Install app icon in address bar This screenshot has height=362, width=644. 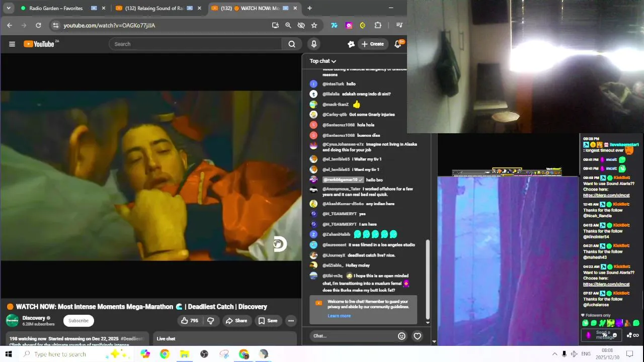tap(275, 25)
